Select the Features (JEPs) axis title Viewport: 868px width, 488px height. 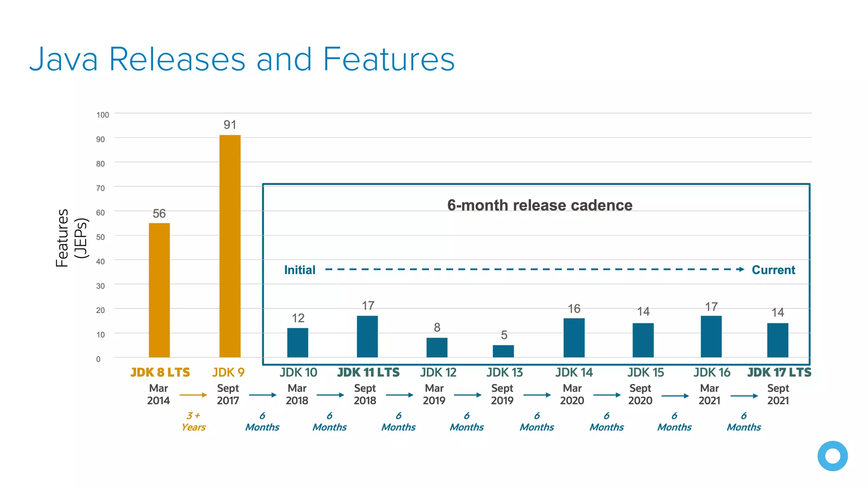coord(71,237)
